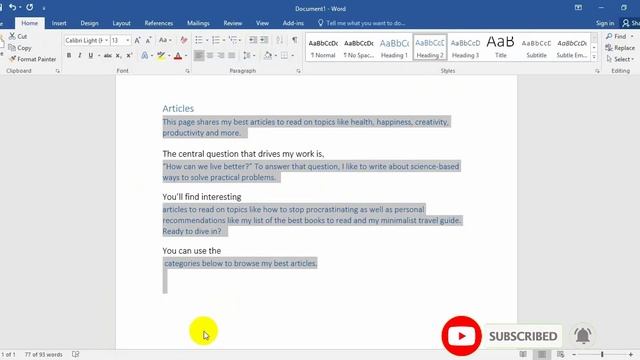Click the Copy icon in Clipboard group
This screenshot has height=360, width=640.
point(12,48)
